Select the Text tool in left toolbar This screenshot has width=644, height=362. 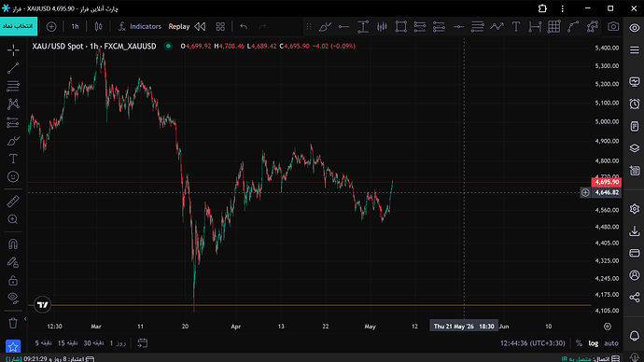(13, 159)
